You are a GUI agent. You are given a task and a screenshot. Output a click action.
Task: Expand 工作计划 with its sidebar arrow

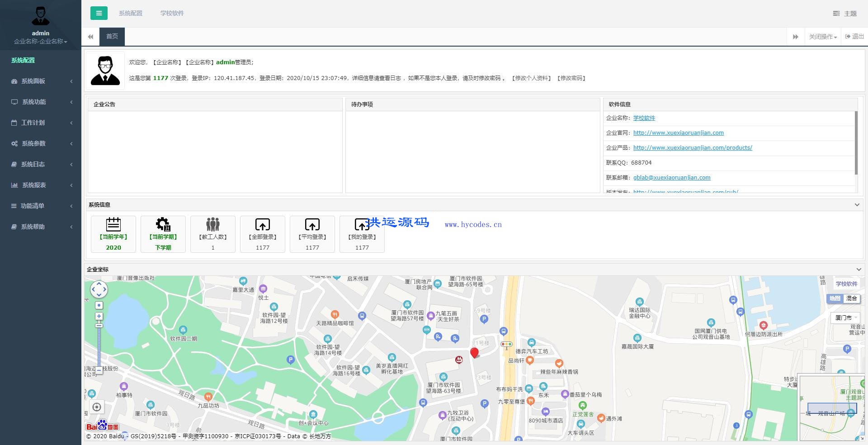(x=71, y=123)
